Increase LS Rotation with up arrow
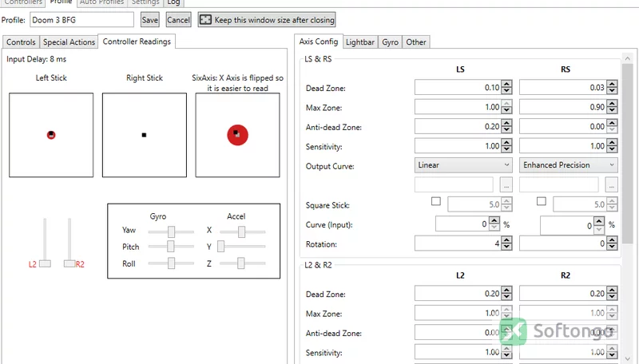639x364 pixels. click(x=506, y=239)
